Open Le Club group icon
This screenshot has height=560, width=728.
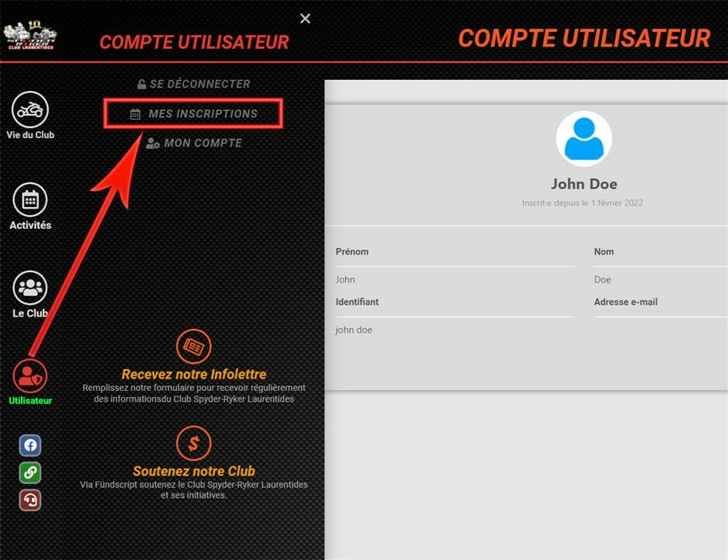coord(30,288)
